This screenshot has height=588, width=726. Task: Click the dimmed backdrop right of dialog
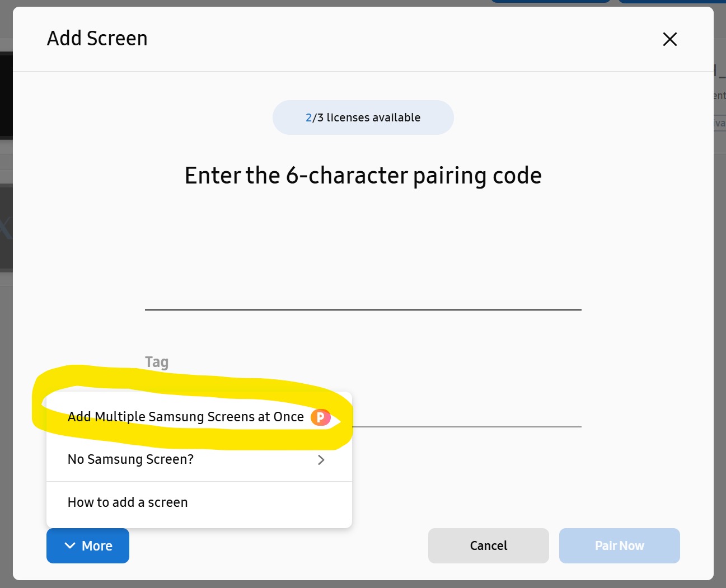click(720, 336)
